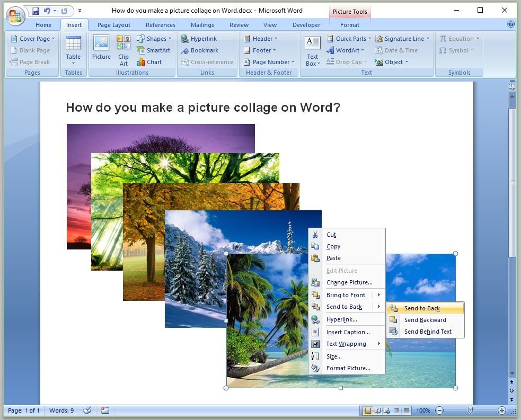Image resolution: width=521 pixels, height=420 pixels.
Task: Switch to Draft view
Action: click(x=407, y=410)
